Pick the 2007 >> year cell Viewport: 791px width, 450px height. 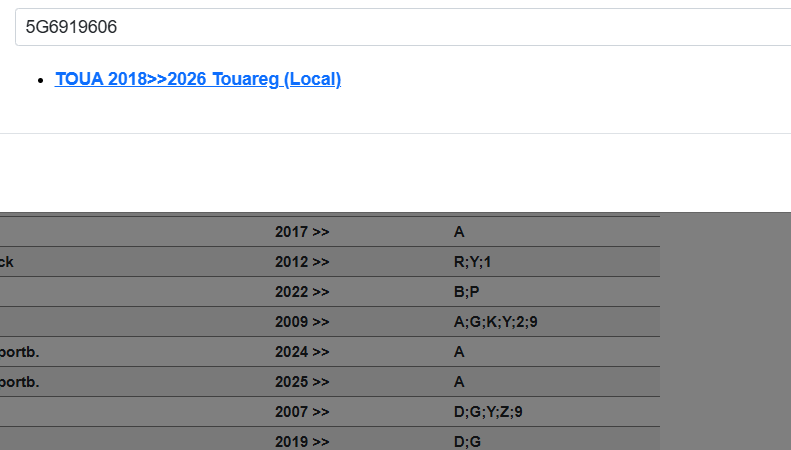coord(302,412)
